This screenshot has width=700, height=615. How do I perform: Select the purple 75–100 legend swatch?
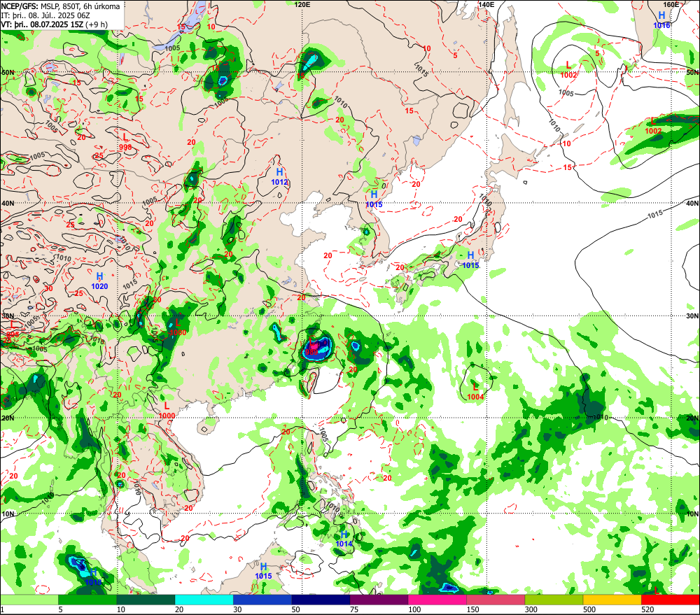coord(379,600)
